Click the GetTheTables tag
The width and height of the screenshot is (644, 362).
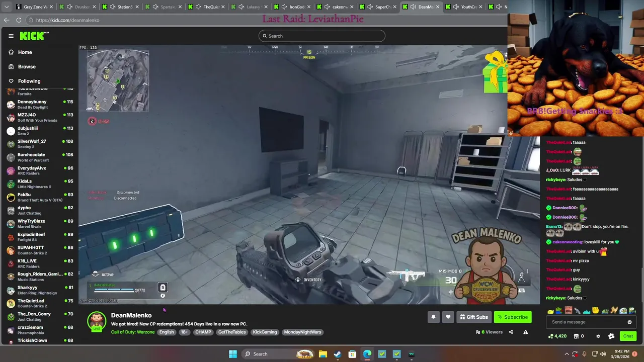[232, 332]
